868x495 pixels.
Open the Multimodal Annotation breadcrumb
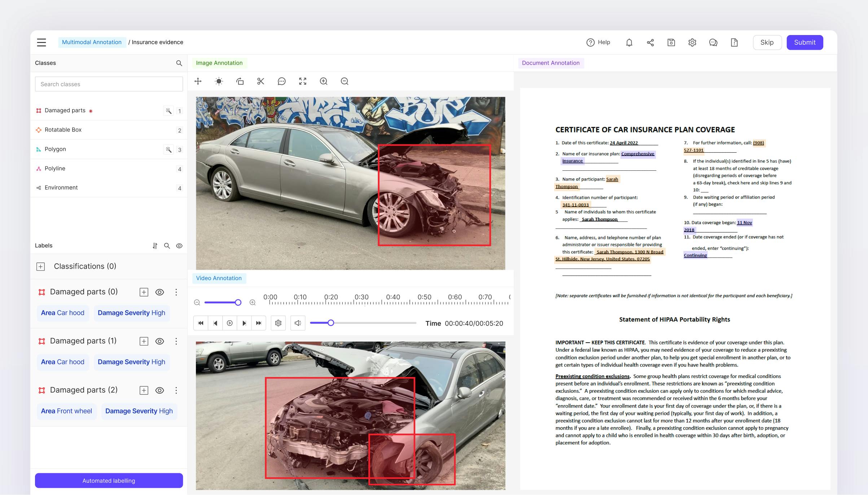tap(92, 42)
